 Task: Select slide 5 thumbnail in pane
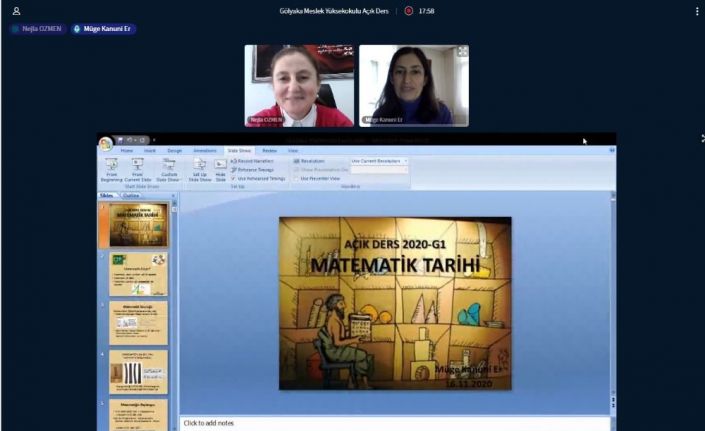(x=138, y=415)
